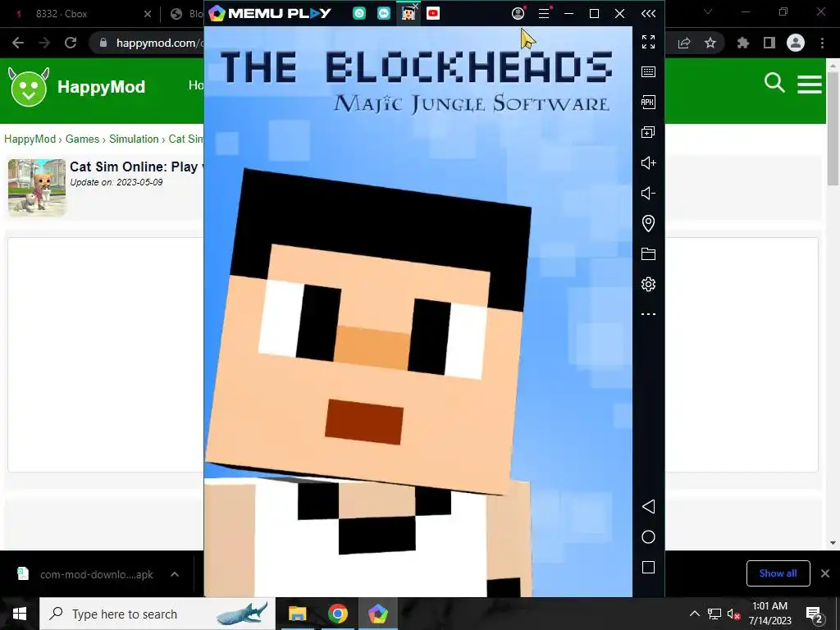Click muted speaker volume tray icon
The image size is (840, 630).
coord(734,614)
